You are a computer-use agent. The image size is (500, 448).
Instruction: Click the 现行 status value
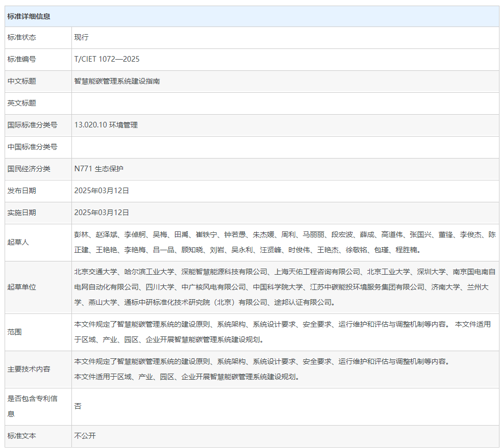tap(81, 37)
